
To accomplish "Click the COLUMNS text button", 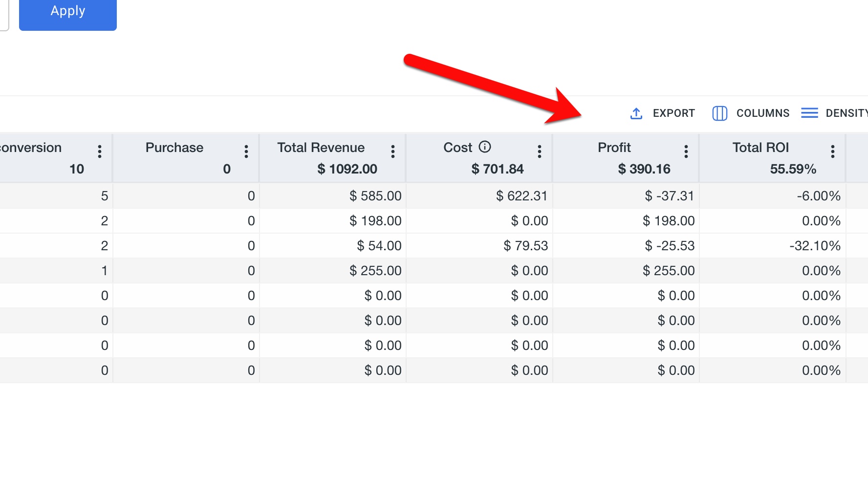I will [x=762, y=113].
